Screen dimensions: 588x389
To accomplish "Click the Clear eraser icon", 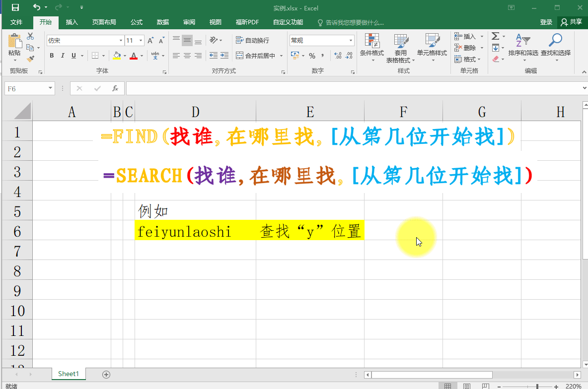I will [495, 59].
